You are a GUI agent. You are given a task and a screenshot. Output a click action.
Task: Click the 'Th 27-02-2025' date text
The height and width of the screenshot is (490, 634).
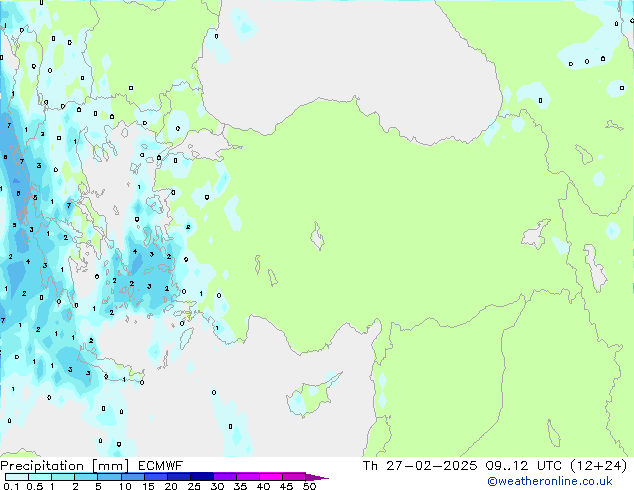[x=420, y=466]
